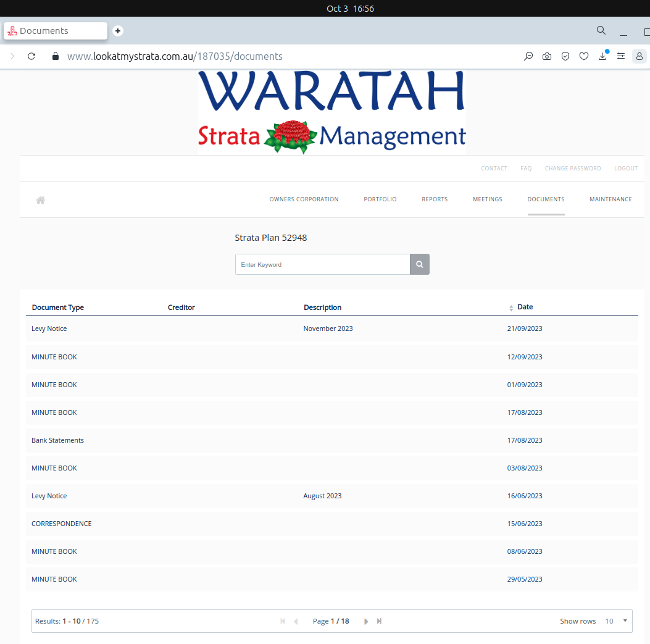This screenshot has height=644, width=650.
Task: Open the Meetings menu
Action: pos(488,199)
